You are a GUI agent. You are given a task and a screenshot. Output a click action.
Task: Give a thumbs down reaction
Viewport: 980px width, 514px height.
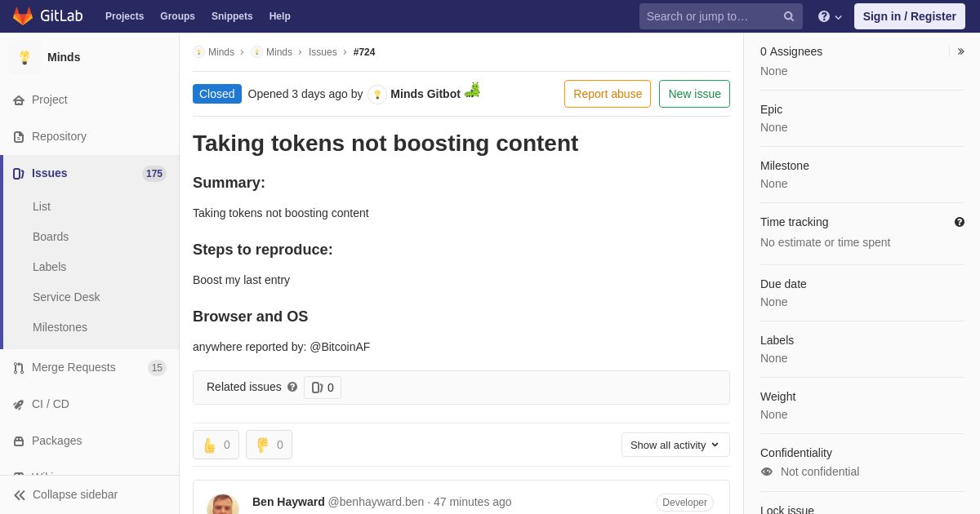tap(269, 445)
